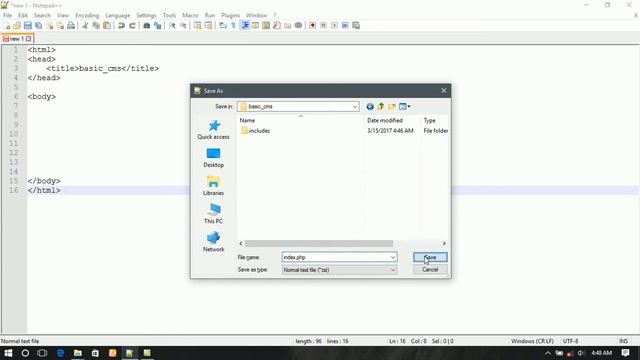Click the Start Recording macro icon
The image size is (640, 360).
tap(312, 25)
